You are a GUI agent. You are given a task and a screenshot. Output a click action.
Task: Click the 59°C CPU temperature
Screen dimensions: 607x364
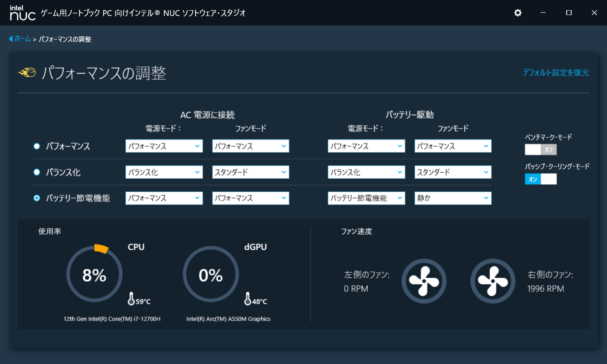143,302
